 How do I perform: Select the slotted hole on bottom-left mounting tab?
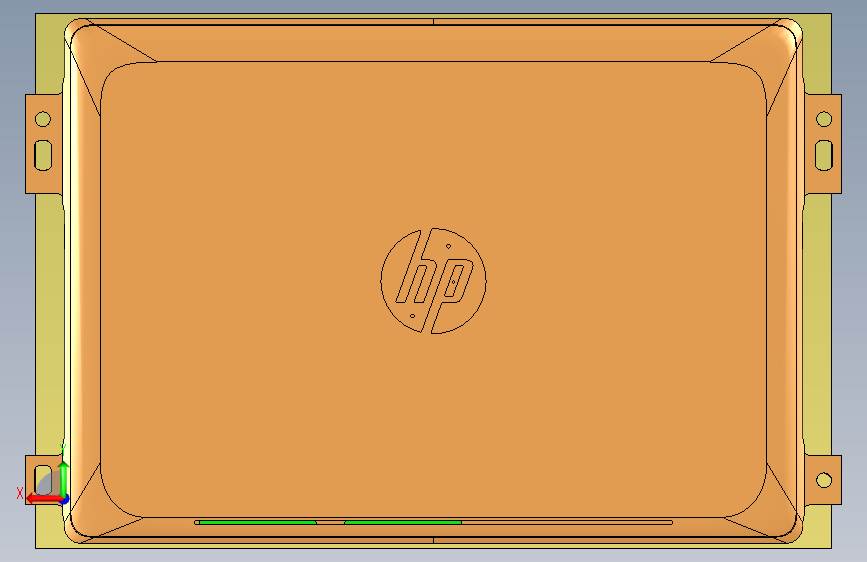(43, 480)
